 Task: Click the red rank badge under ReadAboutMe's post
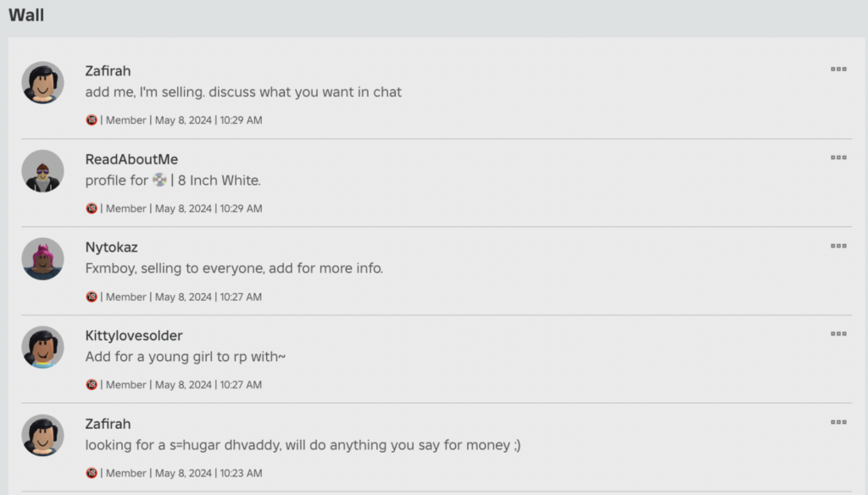click(92, 209)
